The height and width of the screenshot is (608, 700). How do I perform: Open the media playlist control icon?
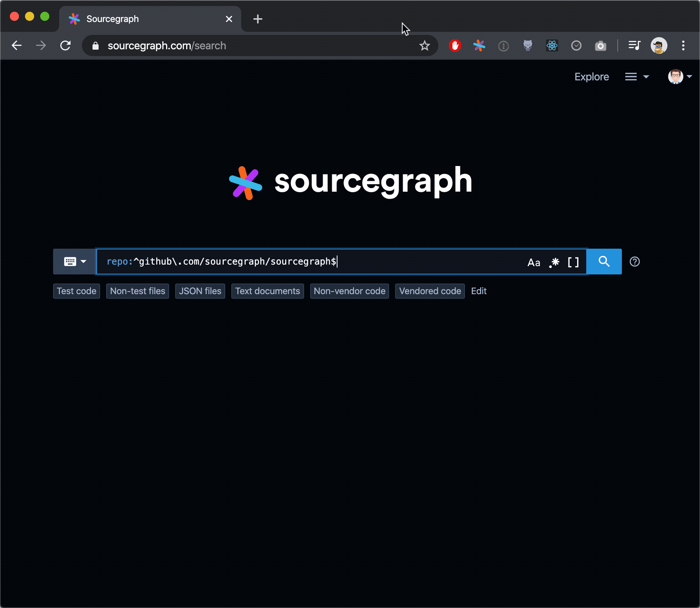(634, 46)
